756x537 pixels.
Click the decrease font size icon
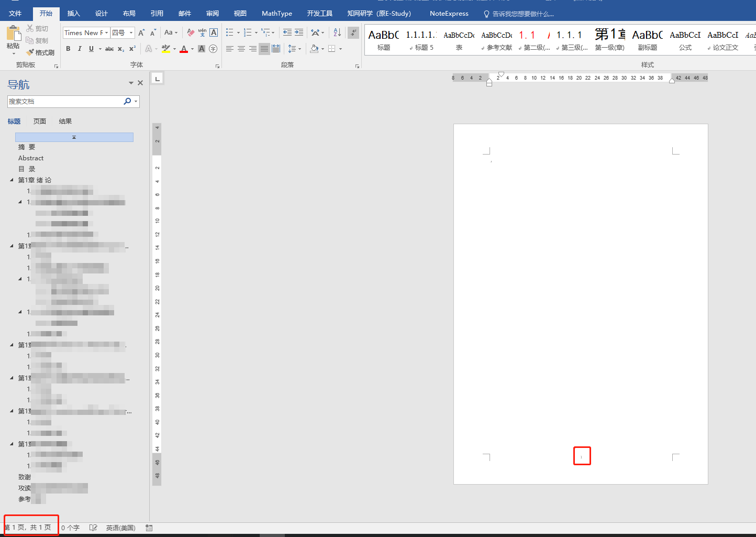coord(153,32)
